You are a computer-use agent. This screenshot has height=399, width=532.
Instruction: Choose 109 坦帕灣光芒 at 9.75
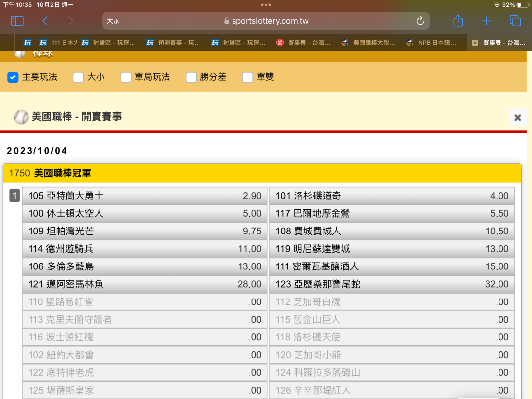(x=145, y=231)
